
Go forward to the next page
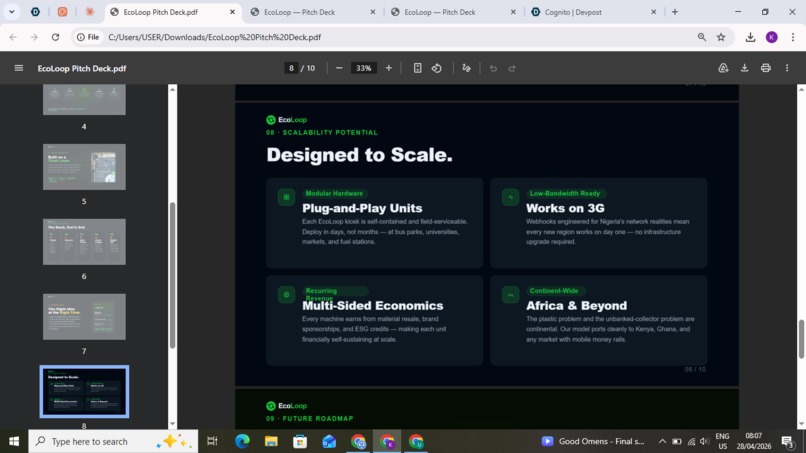point(34,37)
